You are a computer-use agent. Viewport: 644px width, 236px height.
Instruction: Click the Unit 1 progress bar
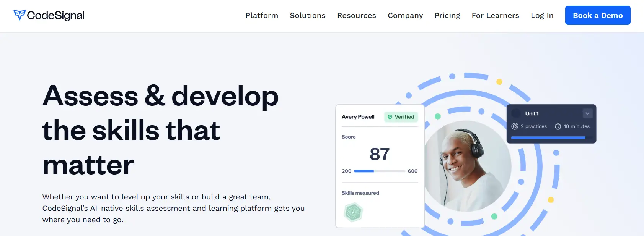tap(551, 137)
